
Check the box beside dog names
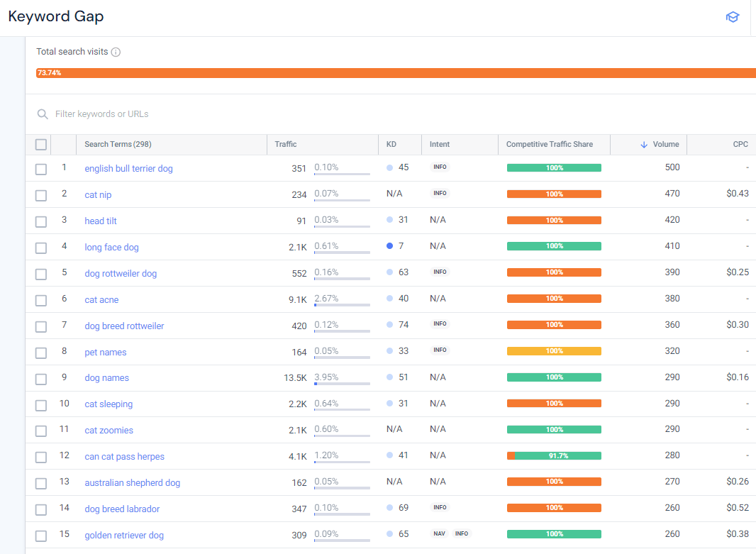point(40,378)
